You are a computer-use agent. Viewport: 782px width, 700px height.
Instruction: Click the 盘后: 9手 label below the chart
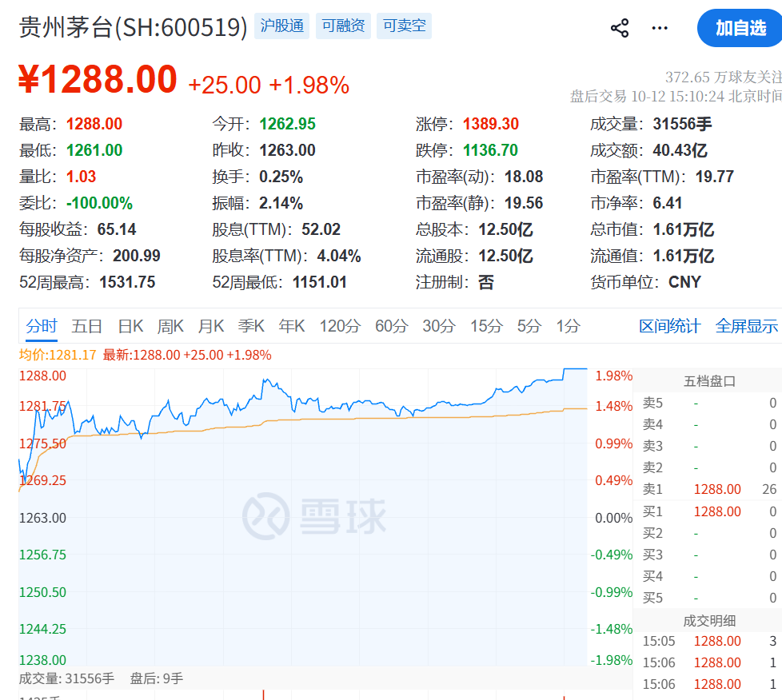coord(157,678)
